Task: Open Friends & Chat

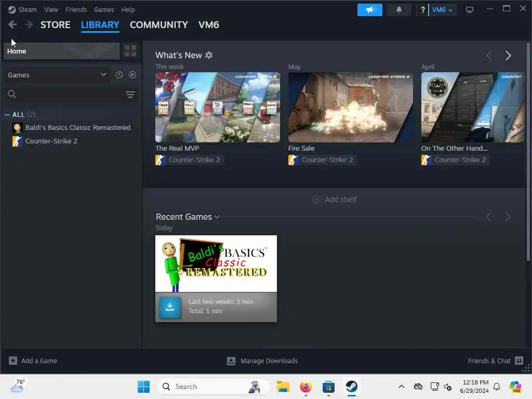Action: [495, 361]
